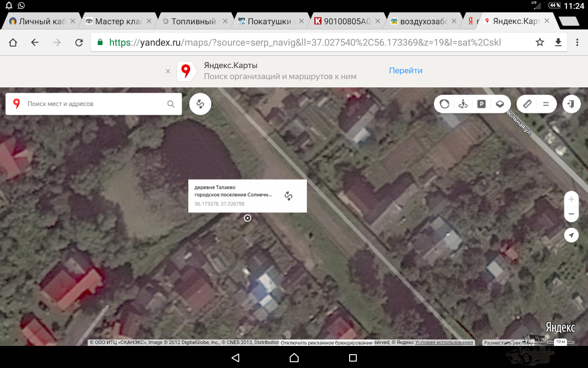588x368 pixels.
Task: Close the 'Покатушки' tab
Action: tap(301, 21)
